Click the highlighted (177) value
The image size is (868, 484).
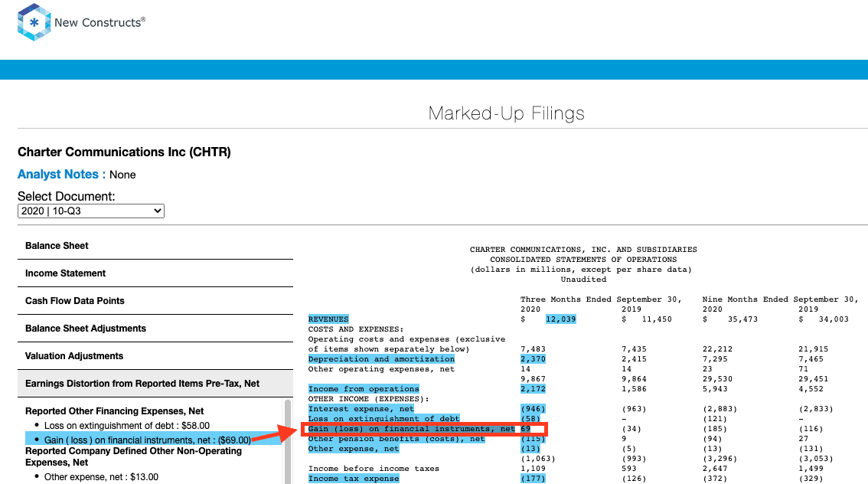click(x=533, y=479)
